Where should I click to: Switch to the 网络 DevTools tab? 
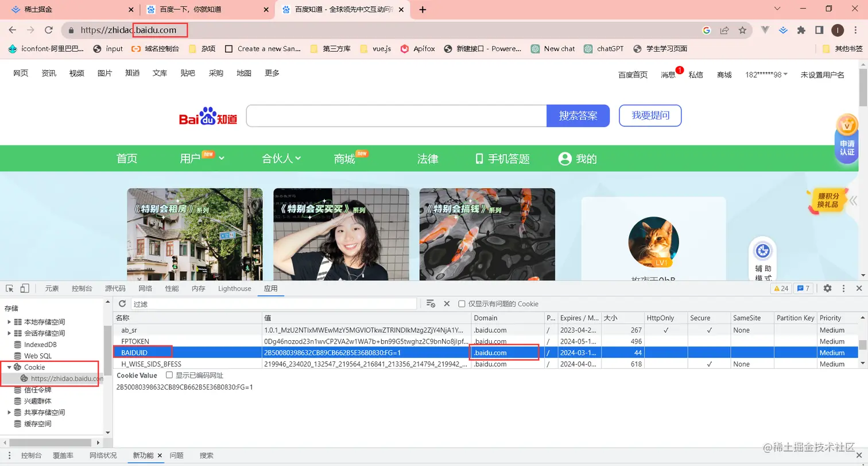145,288
